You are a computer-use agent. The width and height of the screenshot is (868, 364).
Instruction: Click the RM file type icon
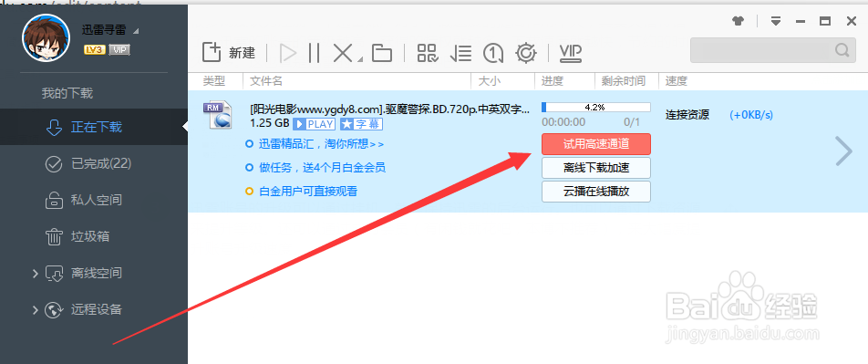(x=217, y=115)
